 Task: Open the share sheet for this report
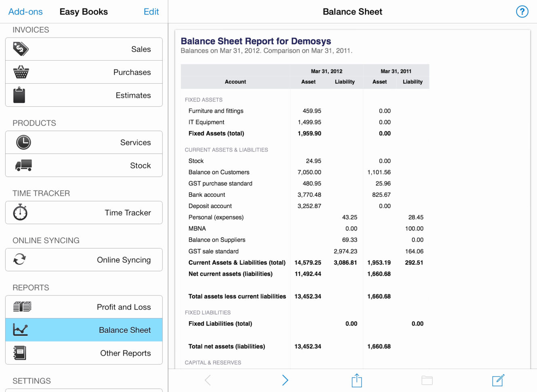pyautogui.click(x=356, y=380)
